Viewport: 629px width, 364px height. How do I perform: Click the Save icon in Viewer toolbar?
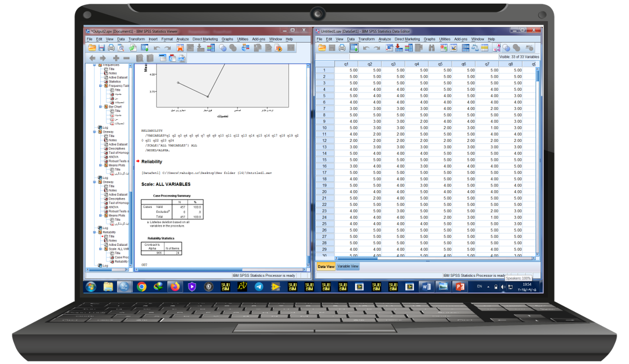click(101, 48)
